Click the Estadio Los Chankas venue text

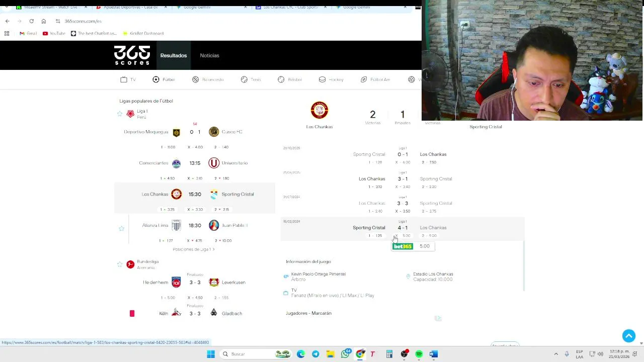(433, 274)
